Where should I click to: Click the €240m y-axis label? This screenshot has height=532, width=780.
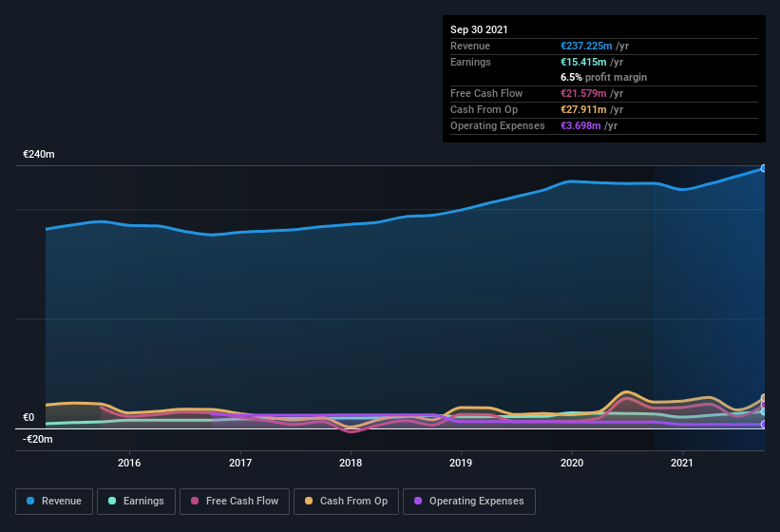39,154
